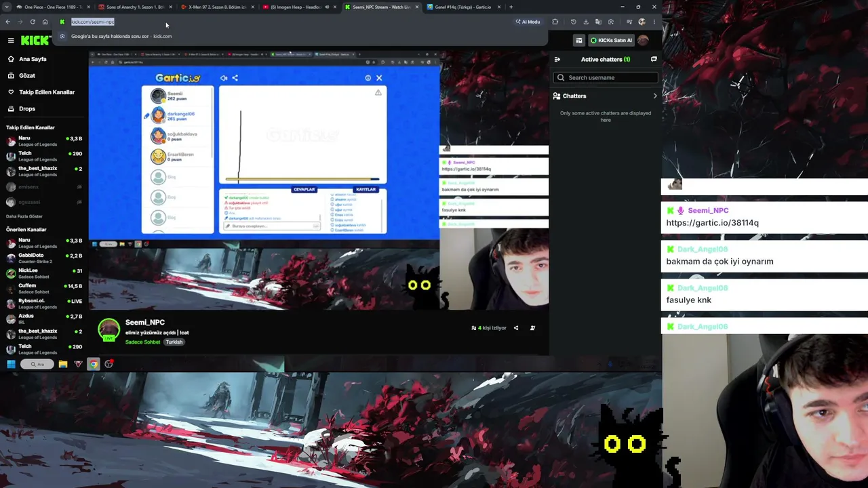Open the browser extensions puzzle icon
The image size is (868, 488).
tap(555, 22)
